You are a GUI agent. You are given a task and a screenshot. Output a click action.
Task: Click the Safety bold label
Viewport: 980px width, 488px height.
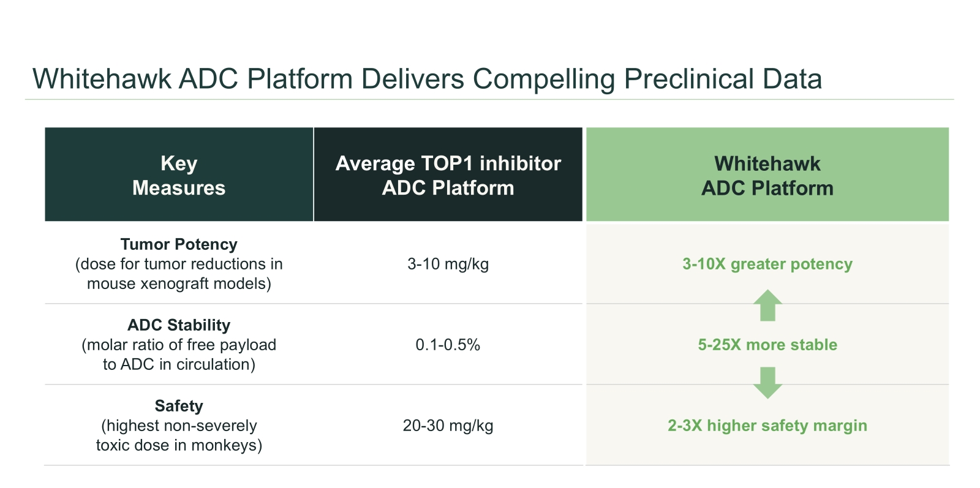pyautogui.click(x=179, y=406)
